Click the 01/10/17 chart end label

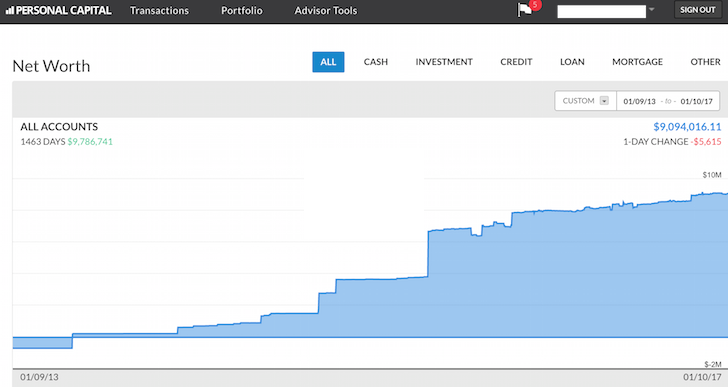[702, 377]
